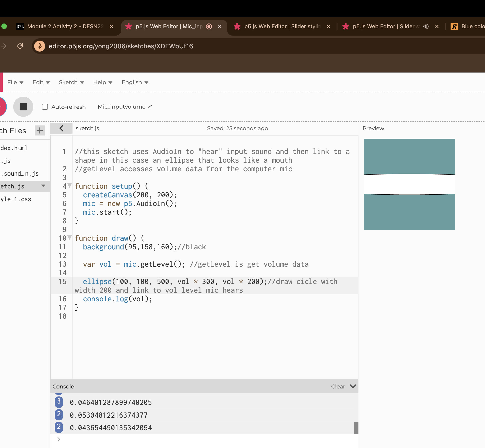This screenshot has height=448, width=485.
Task: Click the console scrollbar thumb
Action: coord(356,428)
